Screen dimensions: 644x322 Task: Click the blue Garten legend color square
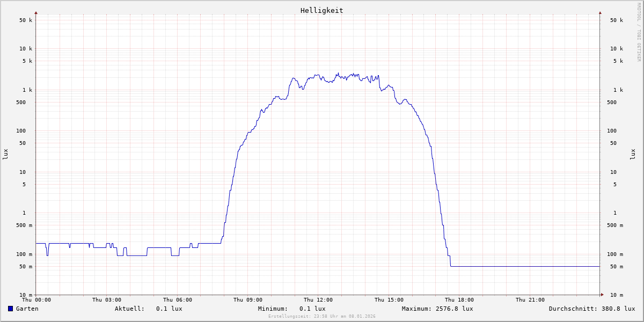click(10, 309)
